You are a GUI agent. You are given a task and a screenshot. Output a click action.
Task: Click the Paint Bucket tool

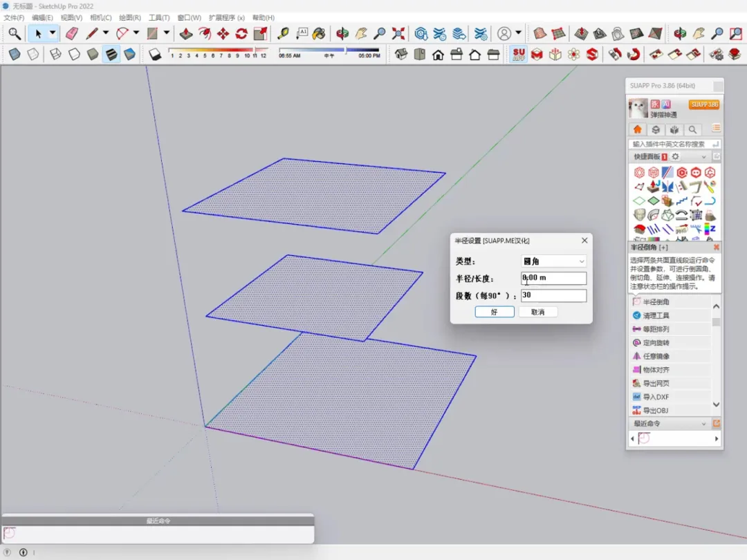tap(319, 33)
